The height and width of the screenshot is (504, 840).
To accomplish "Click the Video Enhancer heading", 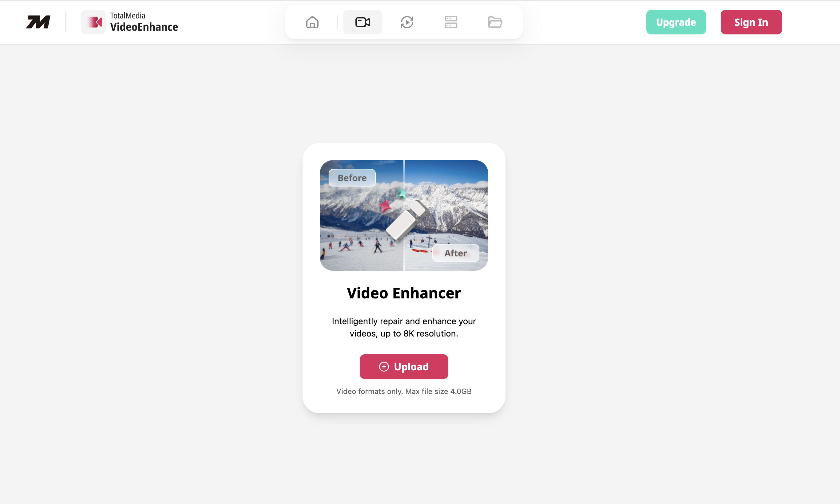I will point(404,293).
